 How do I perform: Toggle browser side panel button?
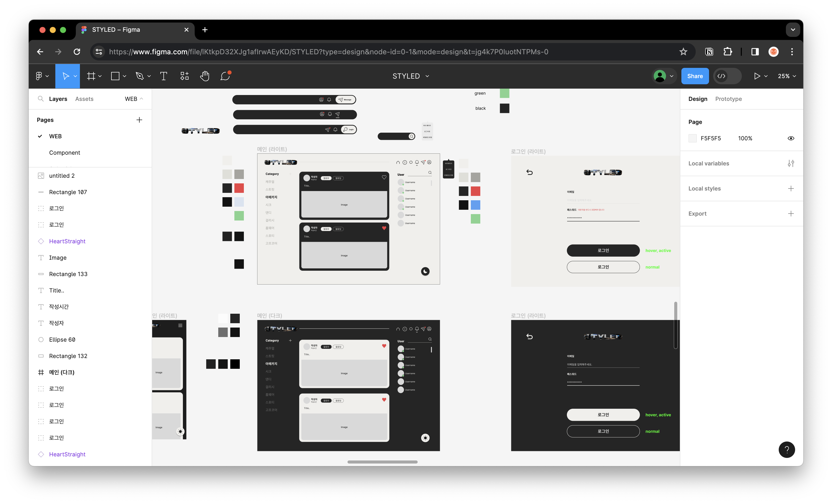point(755,52)
